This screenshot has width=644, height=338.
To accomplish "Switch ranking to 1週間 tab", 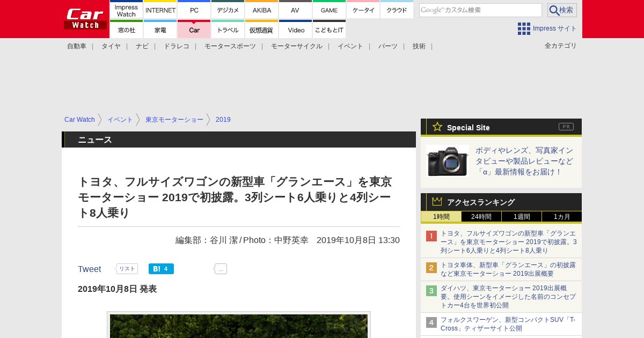I will tap(522, 217).
